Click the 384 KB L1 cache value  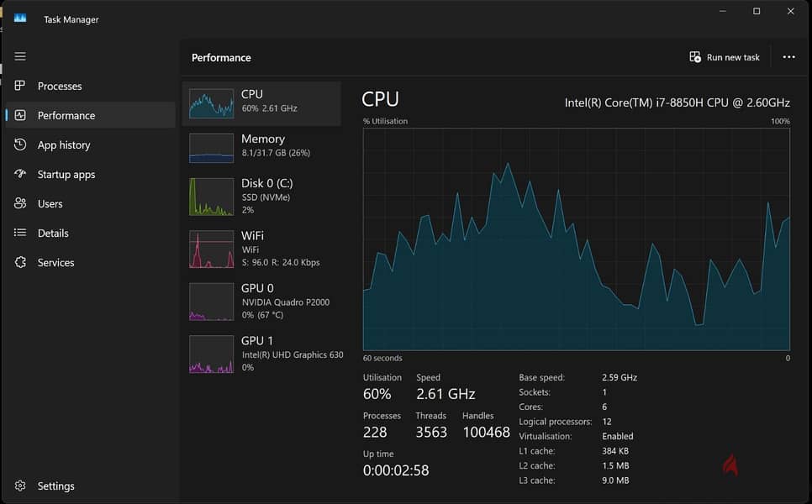tap(615, 451)
